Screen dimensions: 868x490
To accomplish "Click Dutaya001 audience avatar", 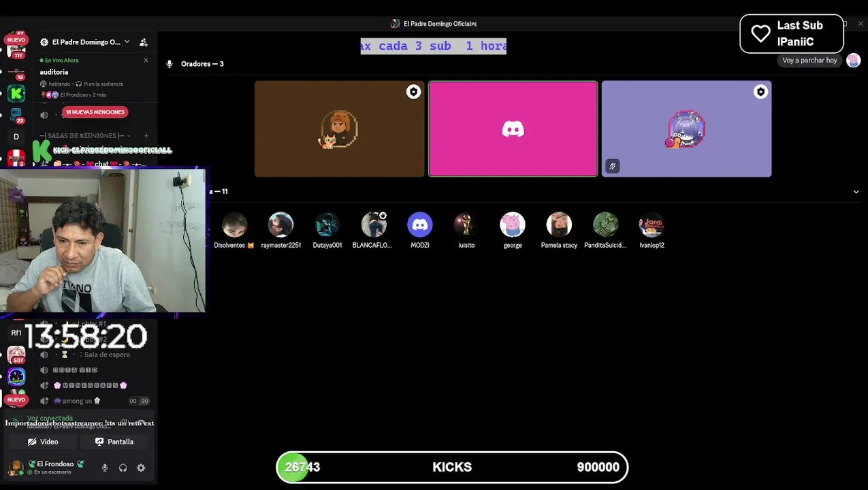I will click(327, 225).
